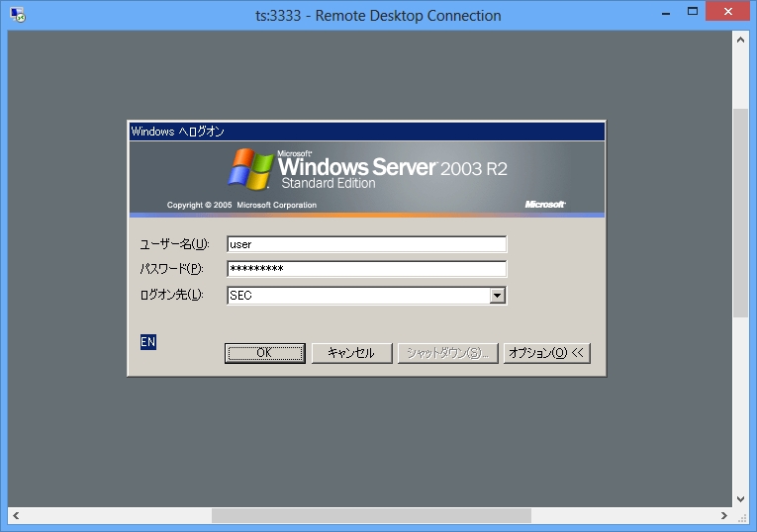Click the OK button to log on
Image resolution: width=757 pixels, height=532 pixels.
pyautogui.click(x=264, y=353)
